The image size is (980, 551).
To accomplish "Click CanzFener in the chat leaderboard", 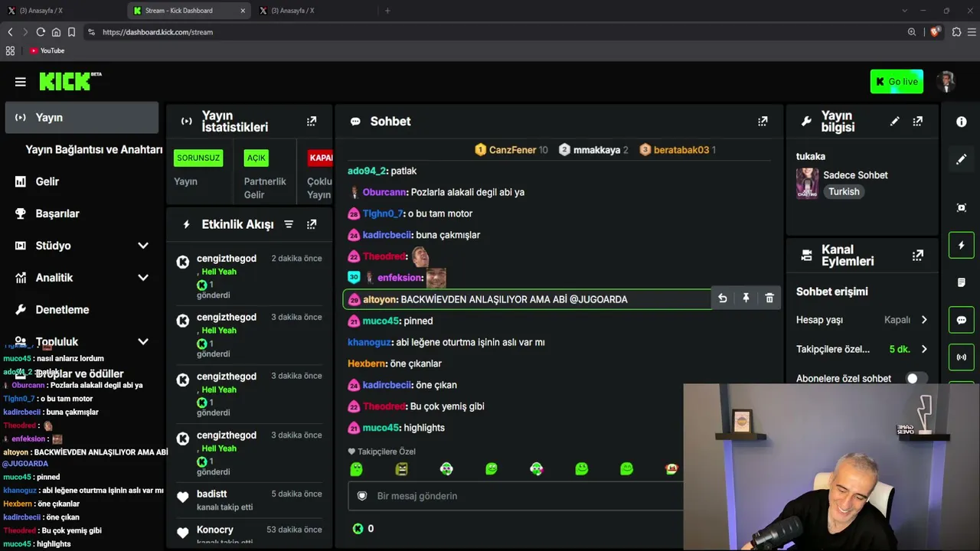I will pyautogui.click(x=512, y=150).
